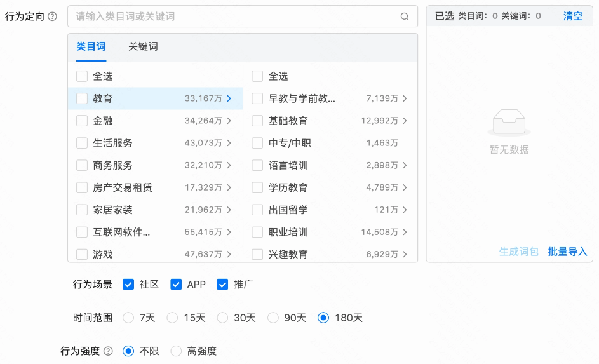This screenshot has width=599, height=364.
Task: Uncheck the APP behavior scene checkbox
Action: (176, 285)
